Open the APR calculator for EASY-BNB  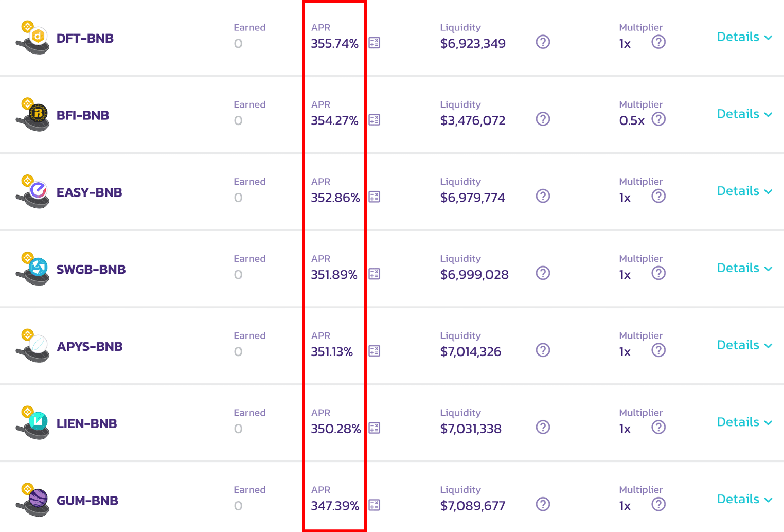coord(375,197)
